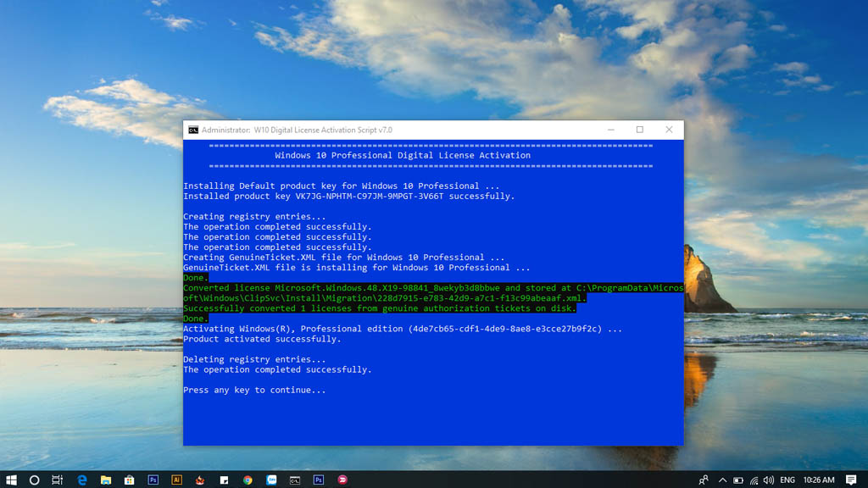
Task: Open Cortana search circle
Action: 34,480
